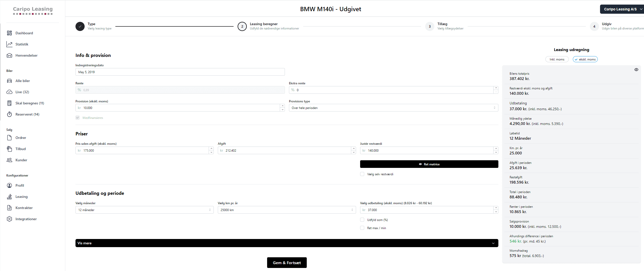Image resolution: width=644 pixels, height=271 pixels.
Task: Click Gem & Fortsæt button
Action: [287, 263]
